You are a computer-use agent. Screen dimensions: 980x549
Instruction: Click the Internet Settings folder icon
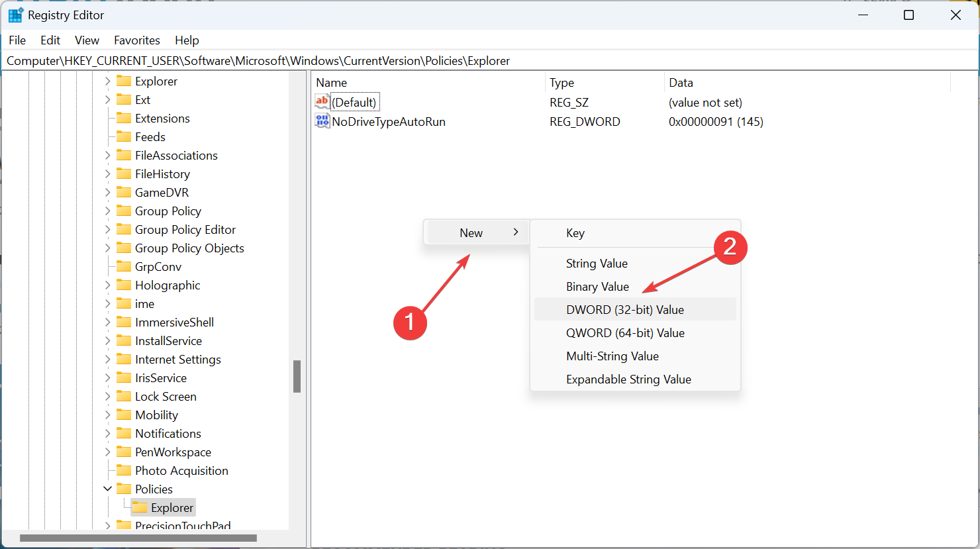[123, 359]
